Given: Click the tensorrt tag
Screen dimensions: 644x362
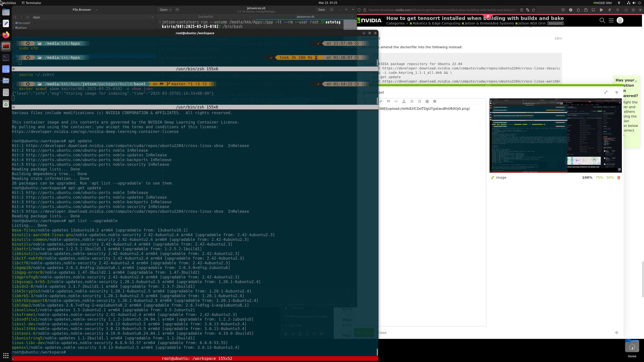Looking at the screenshot, I should tap(555, 23).
